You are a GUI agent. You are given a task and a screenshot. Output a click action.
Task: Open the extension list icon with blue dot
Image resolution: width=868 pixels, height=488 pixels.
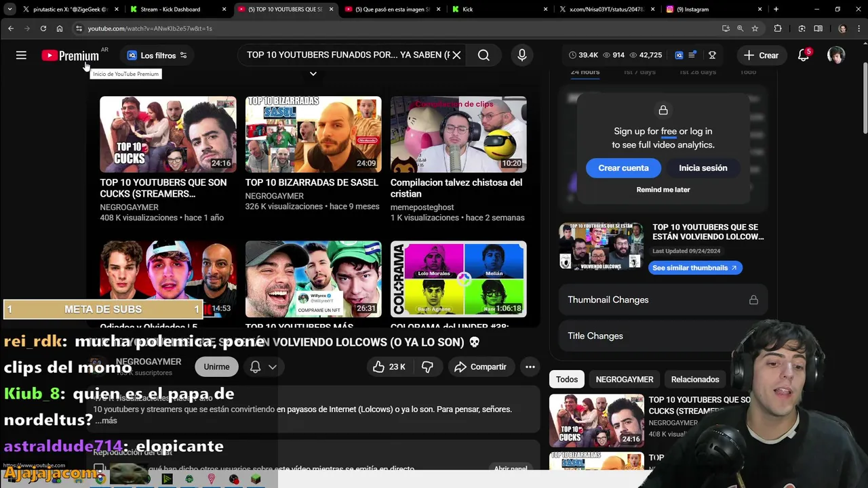[692, 56]
